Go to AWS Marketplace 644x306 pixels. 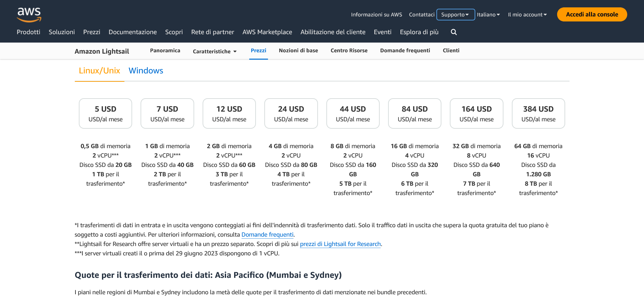point(267,32)
